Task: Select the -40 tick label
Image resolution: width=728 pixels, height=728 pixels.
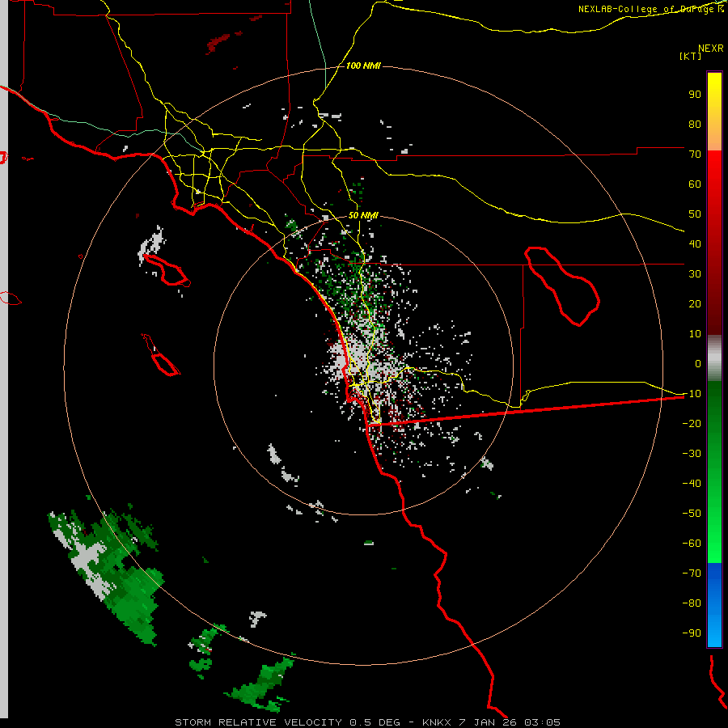Action: click(x=692, y=484)
